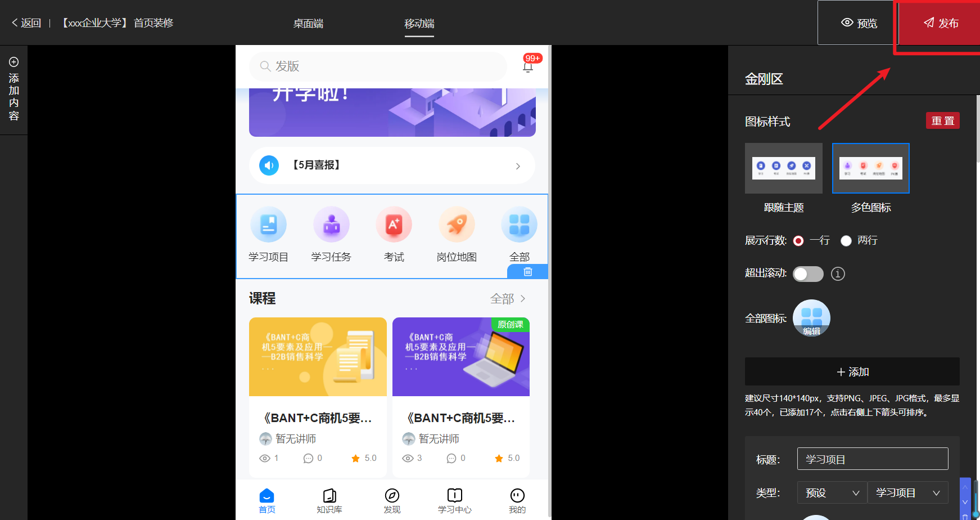The height and width of the screenshot is (520, 980).
Task: Click the 返回 back arrow link
Action: [26, 23]
